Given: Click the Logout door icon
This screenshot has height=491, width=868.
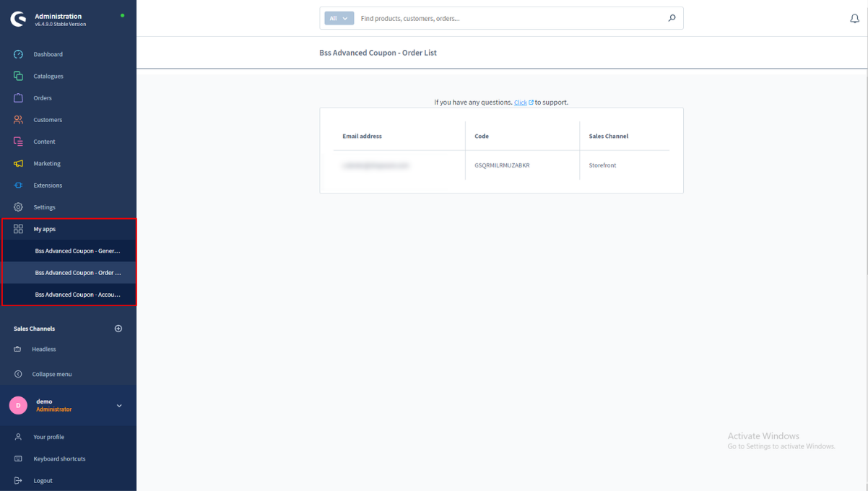Looking at the screenshot, I should click(18, 481).
